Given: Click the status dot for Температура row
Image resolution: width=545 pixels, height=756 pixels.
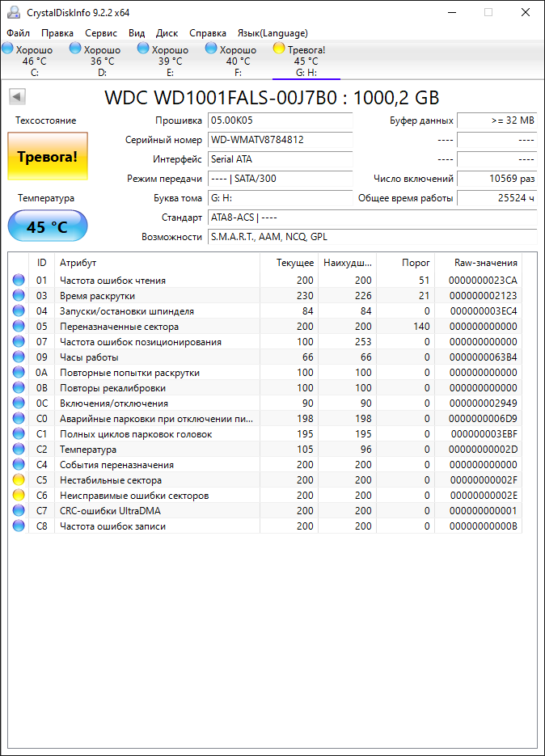Looking at the screenshot, I should pos(19,449).
